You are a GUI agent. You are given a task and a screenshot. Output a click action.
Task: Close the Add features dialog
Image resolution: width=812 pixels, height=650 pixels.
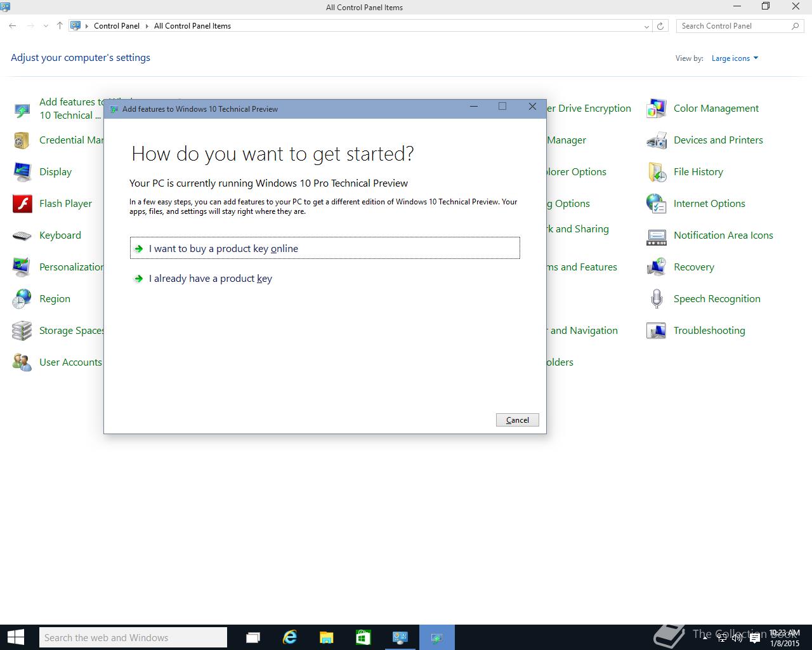[532, 107]
